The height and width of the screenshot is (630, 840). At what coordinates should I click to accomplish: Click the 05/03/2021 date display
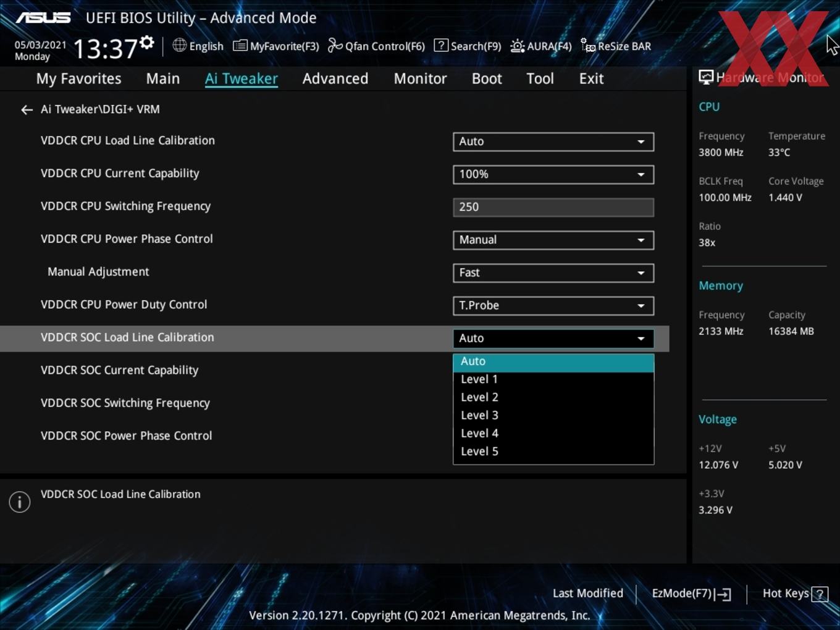coord(41,45)
